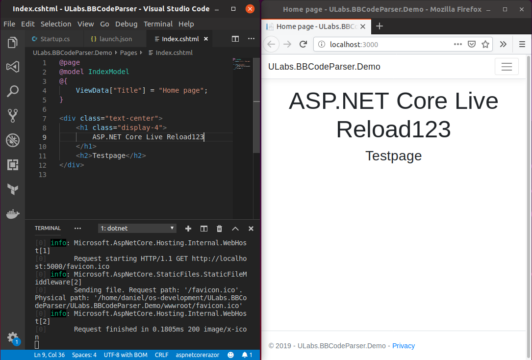Open the Edit menu

point(27,24)
